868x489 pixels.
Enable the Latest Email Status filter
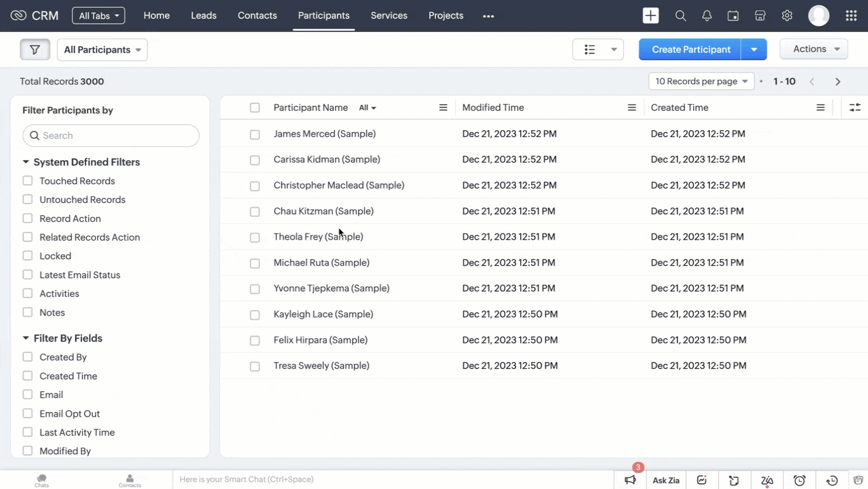(28, 275)
